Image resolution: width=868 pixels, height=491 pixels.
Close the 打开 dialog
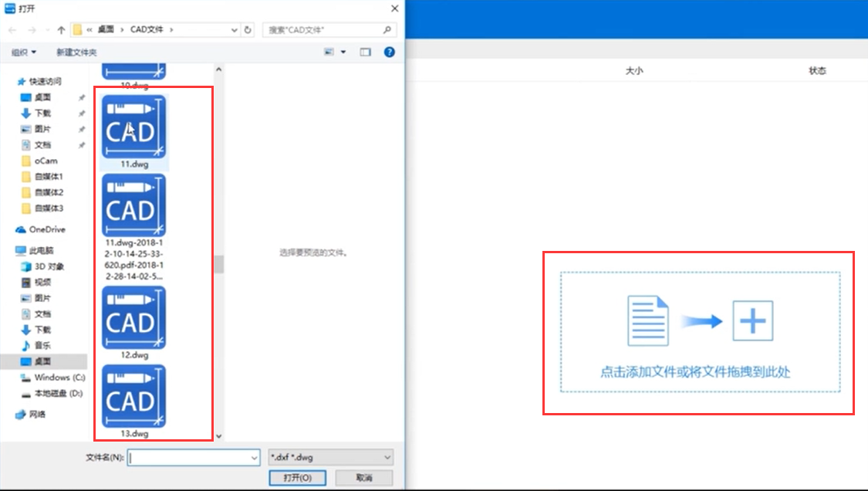pyautogui.click(x=395, y=8)
